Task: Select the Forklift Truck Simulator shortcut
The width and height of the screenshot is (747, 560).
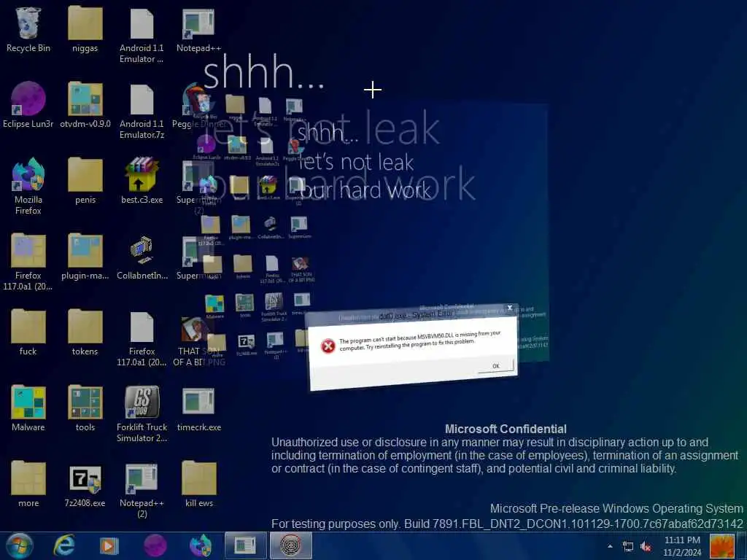Action: pos(142,413)
